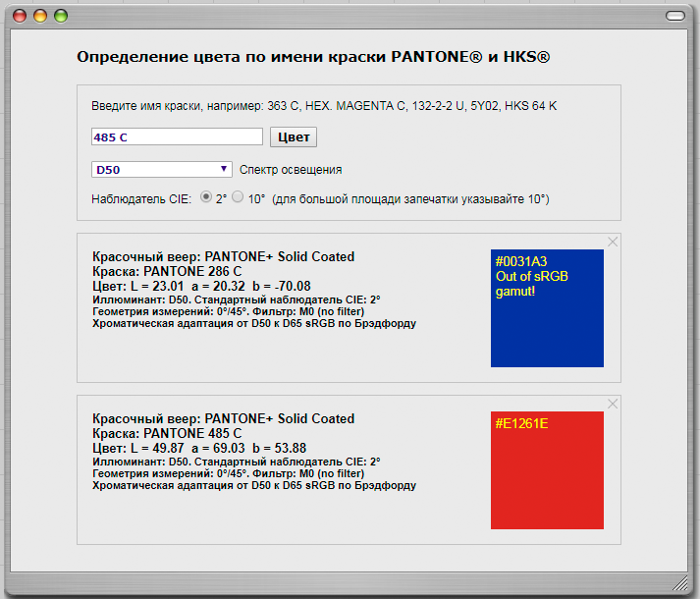Click the 'Спектр освещения' label
700x599 pixels.
tap(291, 170)
